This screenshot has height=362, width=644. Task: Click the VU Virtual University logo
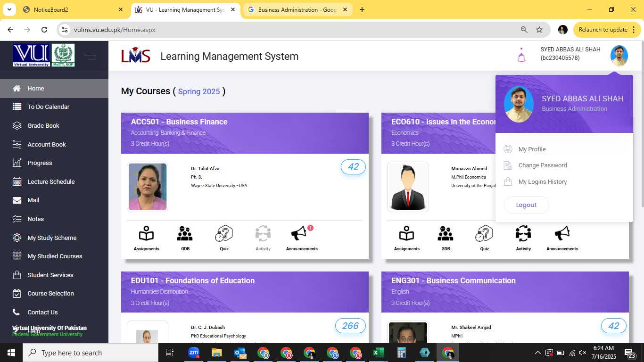tap(31, 55)
